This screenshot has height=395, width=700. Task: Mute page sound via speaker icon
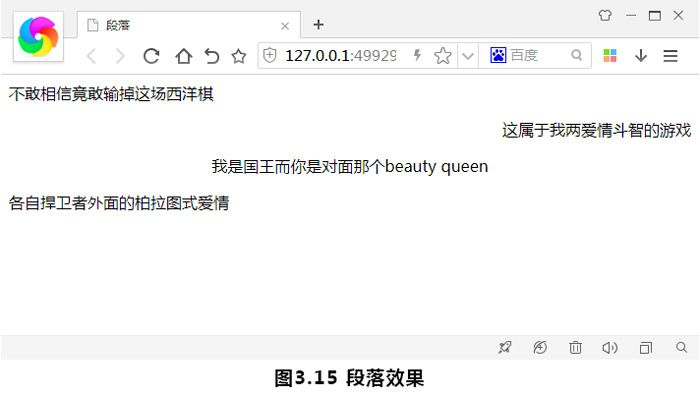point(610,347)
